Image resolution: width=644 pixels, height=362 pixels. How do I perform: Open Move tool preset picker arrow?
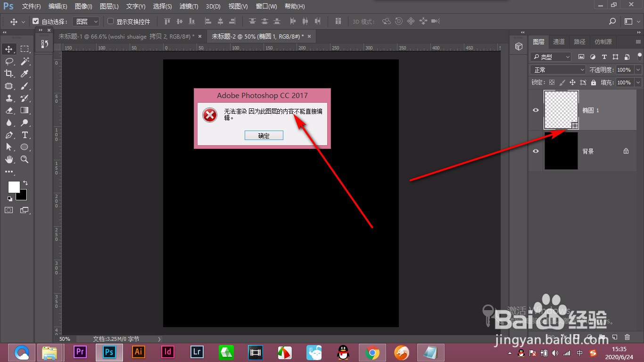(x=23, y=22)
